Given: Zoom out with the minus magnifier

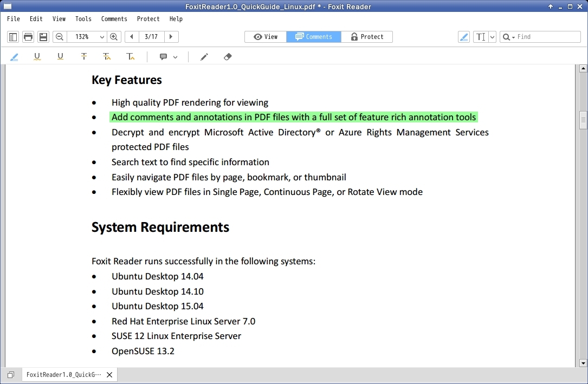Looking at the screenshot, I should [59, 37].
